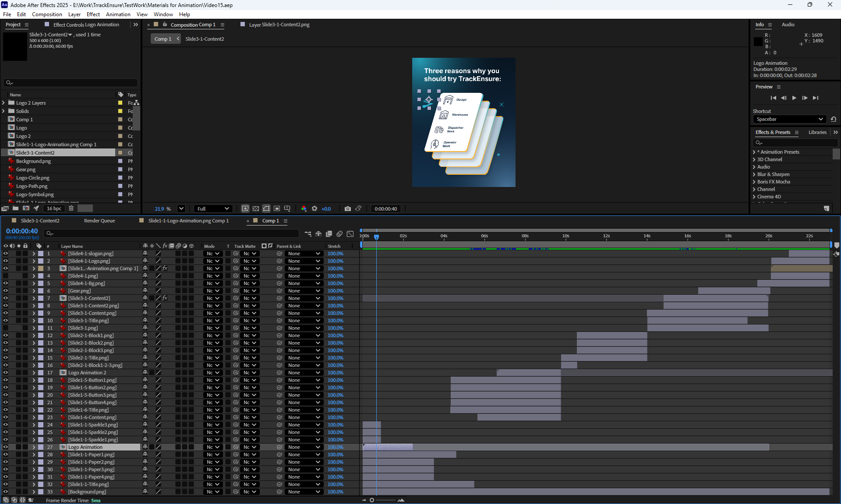Click the timeline layer search field

[171, 233]
